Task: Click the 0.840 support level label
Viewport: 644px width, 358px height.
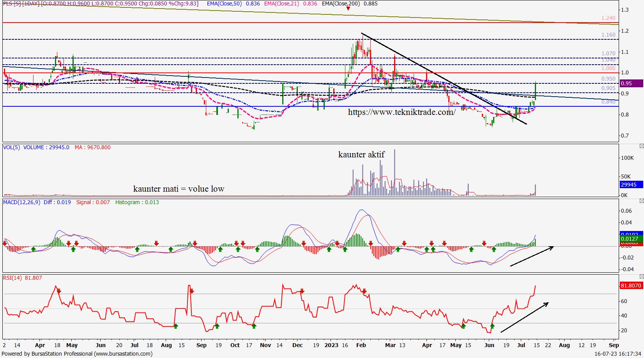Action: [x=608, y=102]
